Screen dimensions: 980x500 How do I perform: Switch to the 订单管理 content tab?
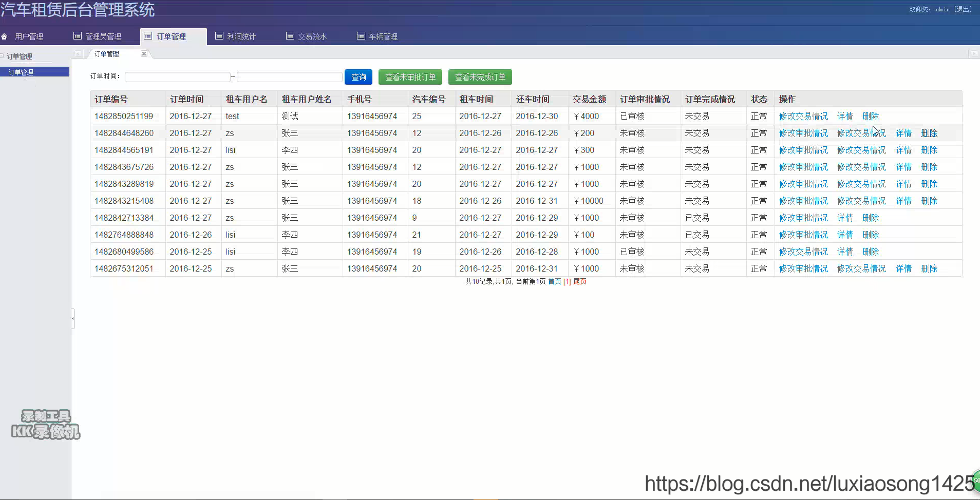107,54
